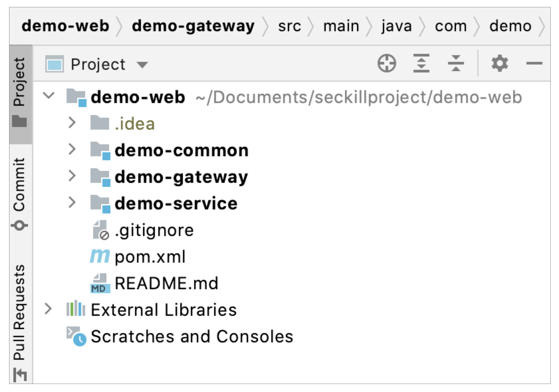The image size is (559, 392).
Task: Toggle the Project side tab
Action: click(20, 91)
